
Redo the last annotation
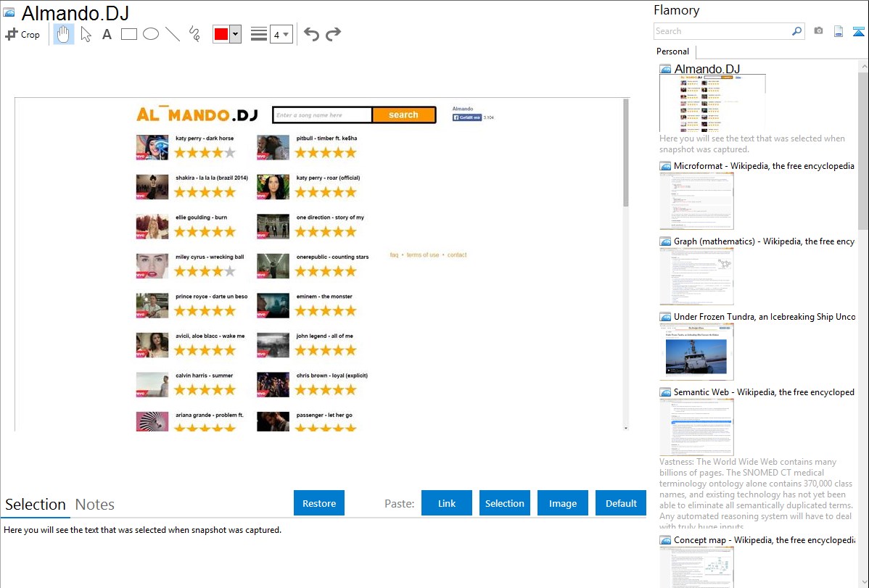pos(333,34)
